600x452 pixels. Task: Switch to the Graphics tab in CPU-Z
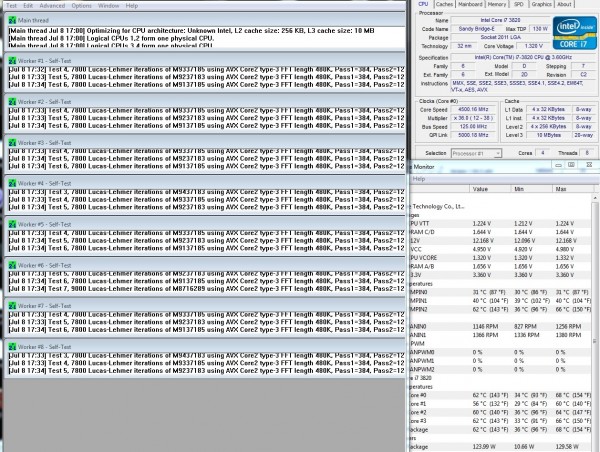(541, 4)
